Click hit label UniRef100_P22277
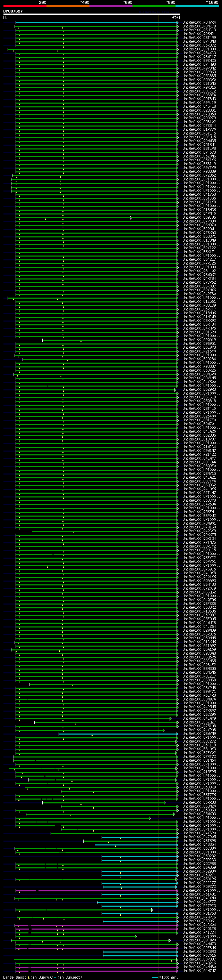Screen dimensions: 222x980 pos(199,883)
